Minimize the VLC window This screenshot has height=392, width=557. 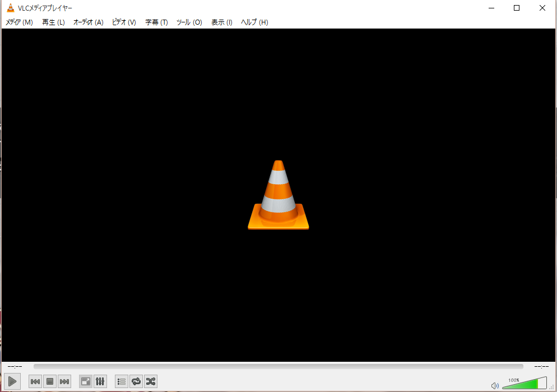point(491,8)
